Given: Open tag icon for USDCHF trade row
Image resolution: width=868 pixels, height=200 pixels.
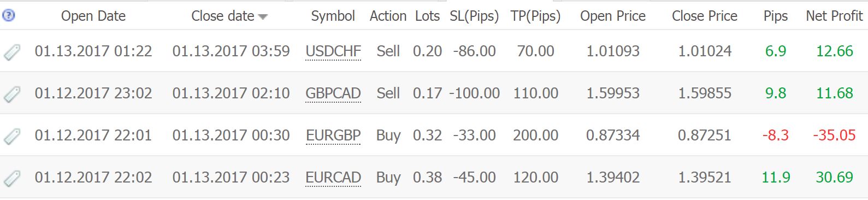Looking at the screenshot, I should [x=12, y=52].
